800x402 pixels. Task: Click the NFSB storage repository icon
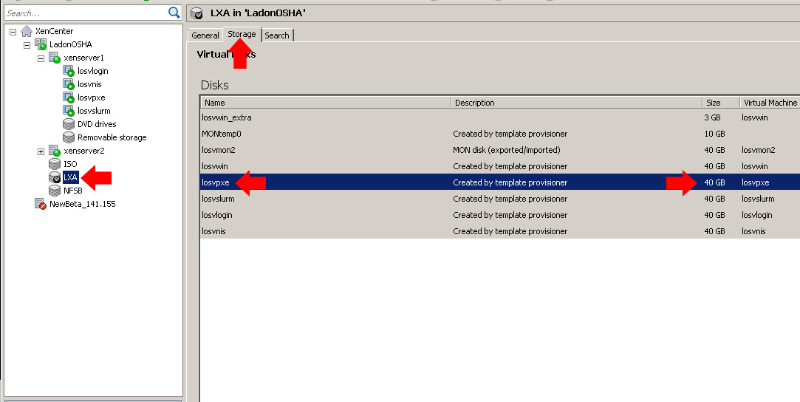click(55, 189)
